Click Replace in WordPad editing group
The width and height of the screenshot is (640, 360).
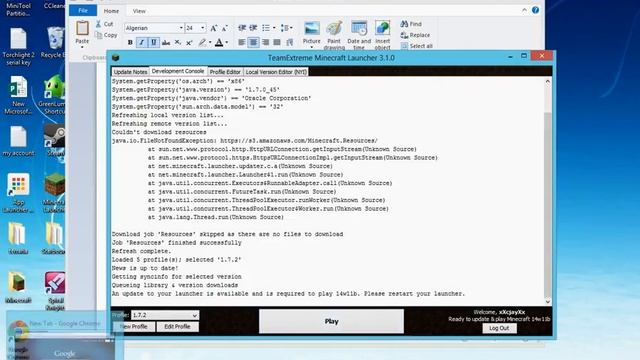pyautogui.click(x=415, y=35)
